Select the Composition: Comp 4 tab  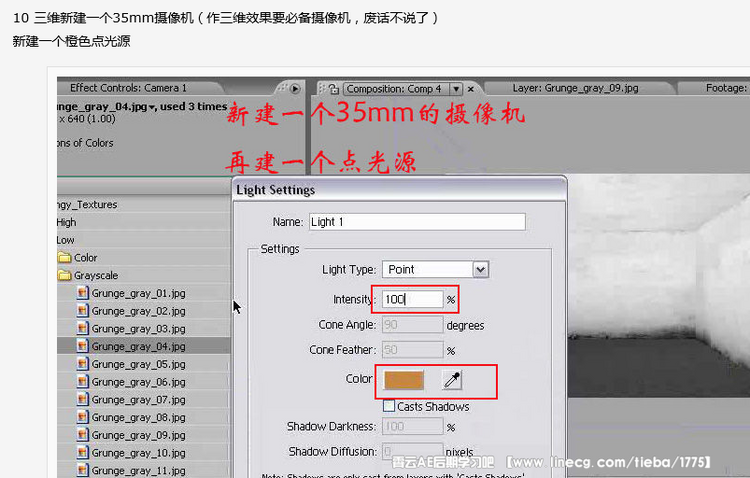coord(394,89)
